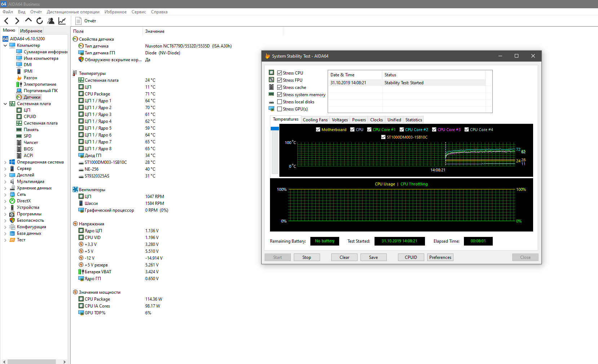
Task: Switch to the Cooling Fans tab
Action: tap(315, 120)
